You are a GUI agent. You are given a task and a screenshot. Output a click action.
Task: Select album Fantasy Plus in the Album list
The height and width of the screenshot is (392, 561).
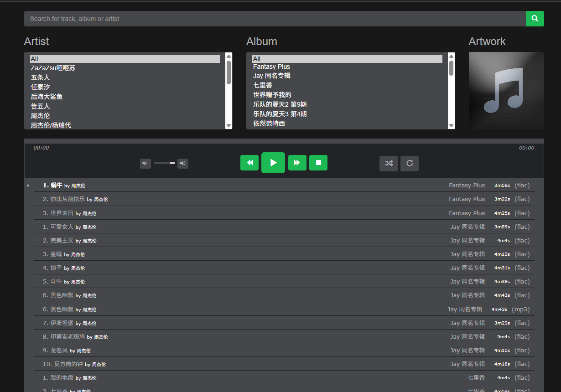[271, 67]
